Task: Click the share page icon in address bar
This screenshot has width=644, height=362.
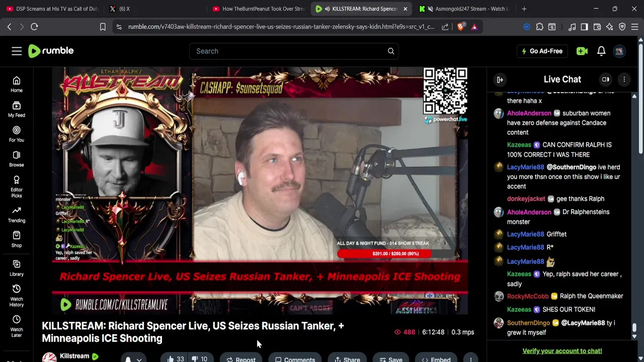Action: coord(445,27)
